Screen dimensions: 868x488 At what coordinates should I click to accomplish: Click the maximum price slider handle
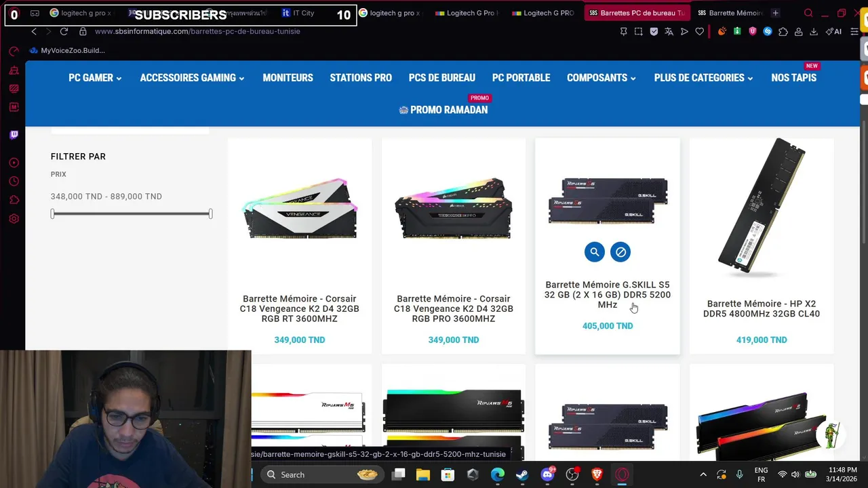point(210,213)
